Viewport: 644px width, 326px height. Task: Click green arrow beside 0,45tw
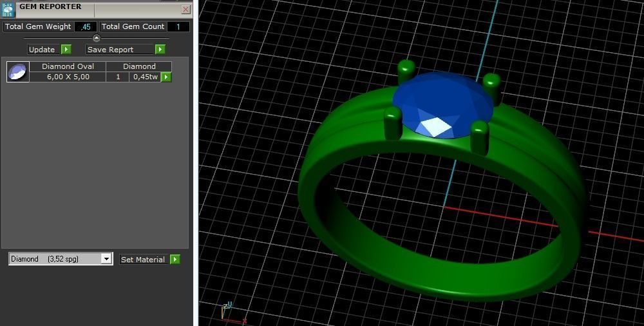click(x=166, y=77)
